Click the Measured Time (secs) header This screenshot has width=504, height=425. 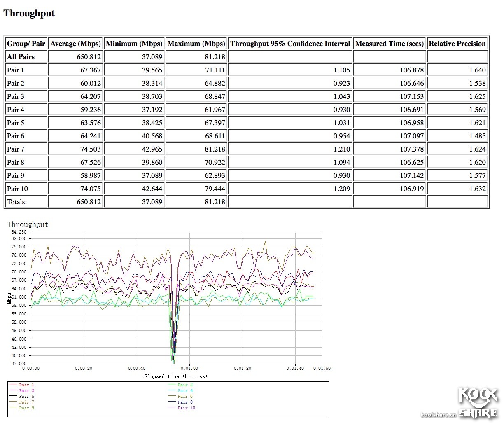click(x=389, y=44)
